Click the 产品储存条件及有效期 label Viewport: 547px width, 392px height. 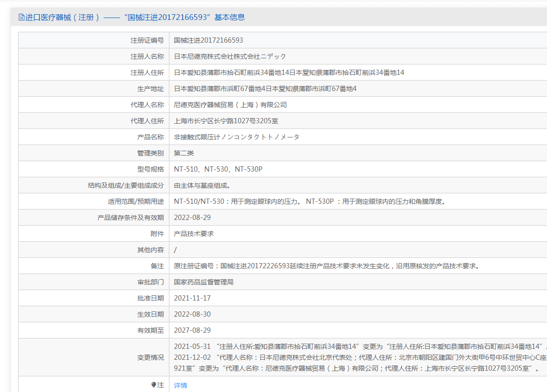130,218
